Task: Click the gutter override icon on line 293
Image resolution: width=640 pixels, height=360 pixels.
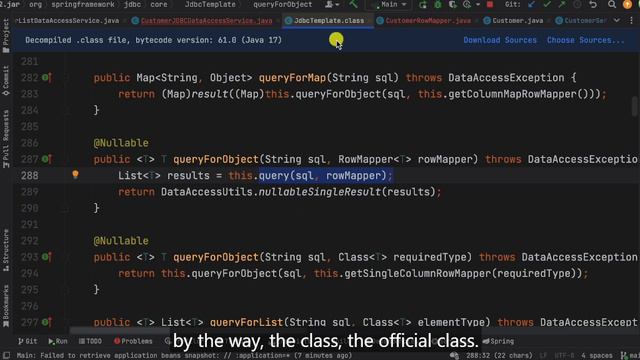Action: tap(47, 257)
